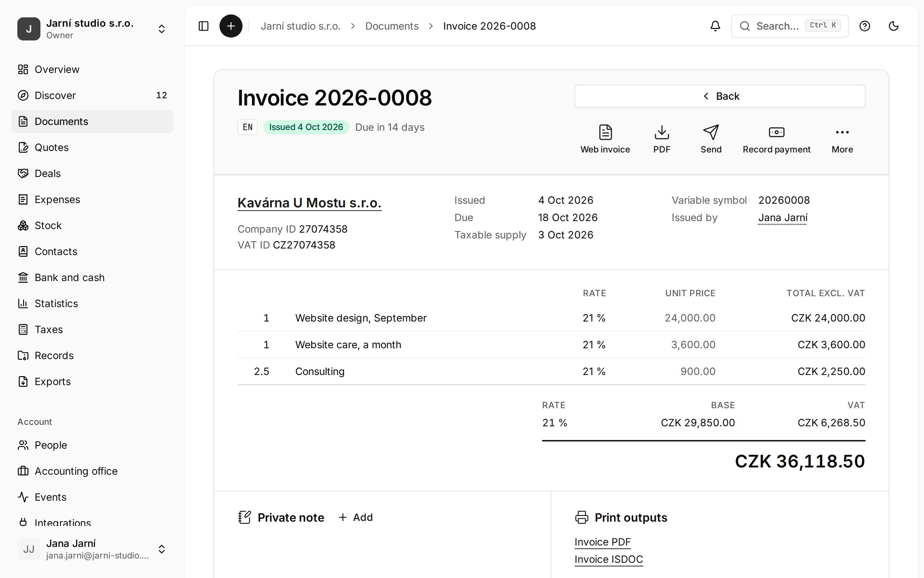Click the Back button
Image resolution: width=924 pixels, height=578 pixels.
[720, 96]
